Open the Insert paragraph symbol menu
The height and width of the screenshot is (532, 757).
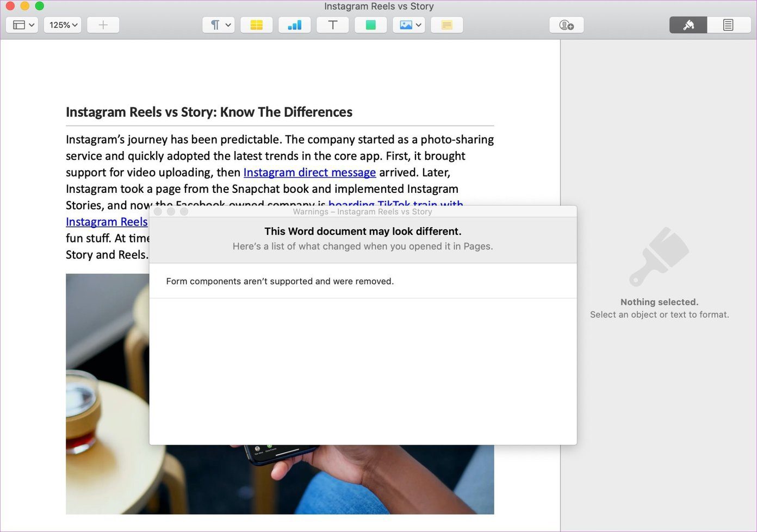pos(219,25)
